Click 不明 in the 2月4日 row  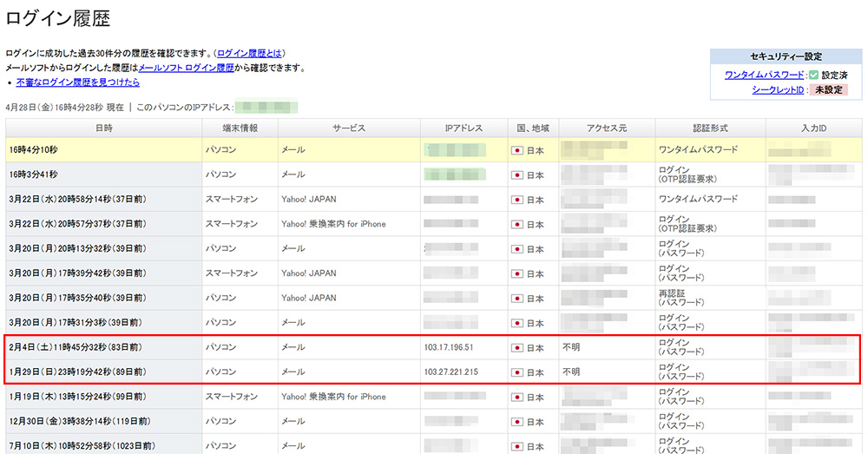point(571,347)
